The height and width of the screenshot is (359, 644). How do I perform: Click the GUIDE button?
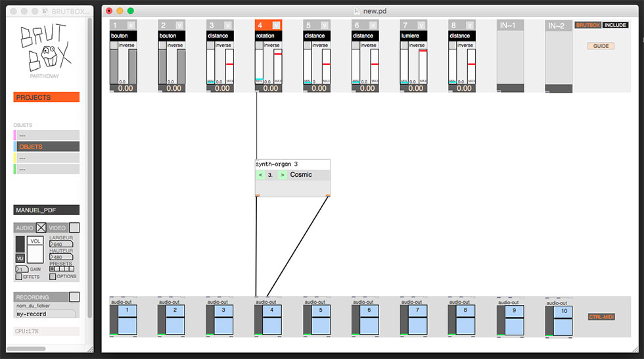pos(601,46)
